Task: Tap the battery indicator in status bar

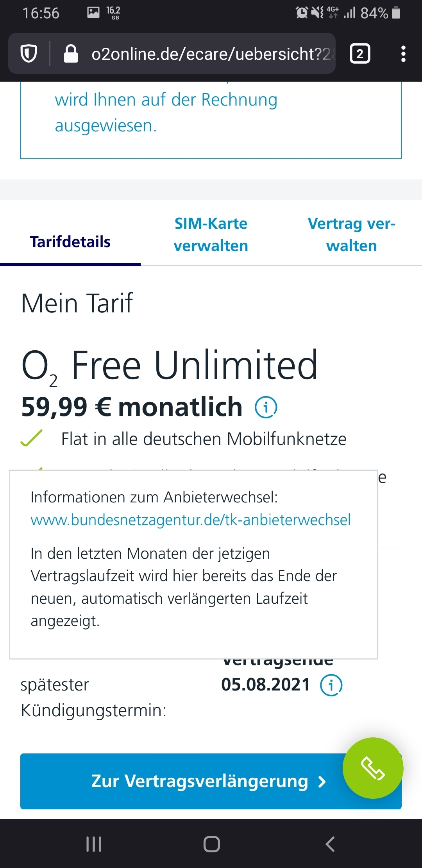Action: [x=396, y=13]
